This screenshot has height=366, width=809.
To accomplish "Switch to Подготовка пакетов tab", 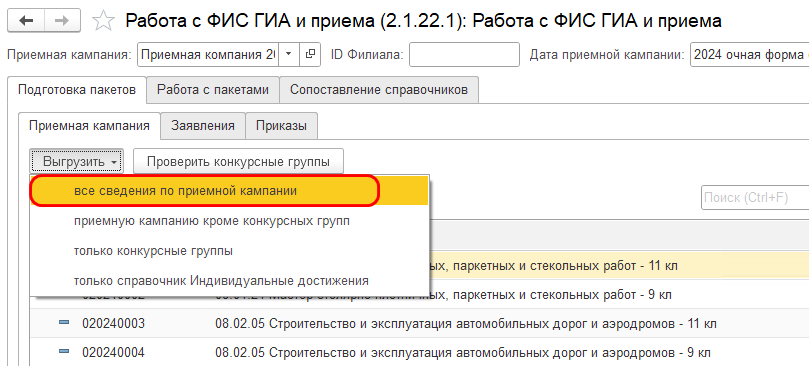I will 77,90.
